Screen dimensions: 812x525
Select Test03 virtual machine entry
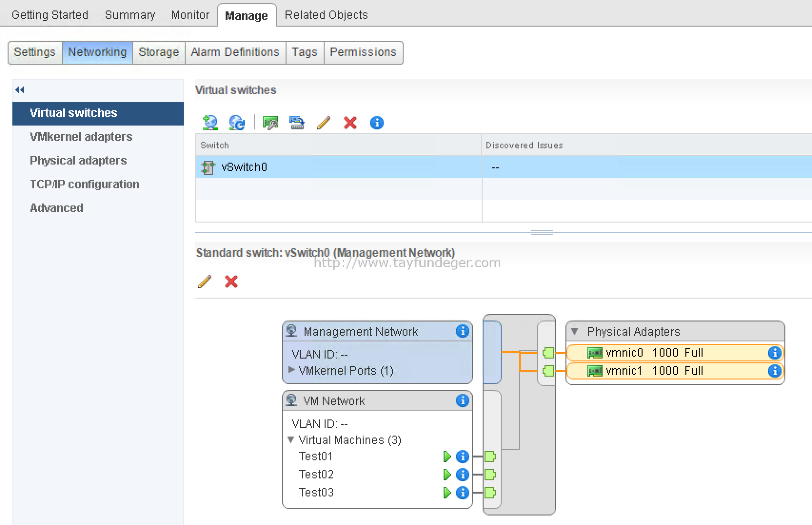(x=316, y=493)
